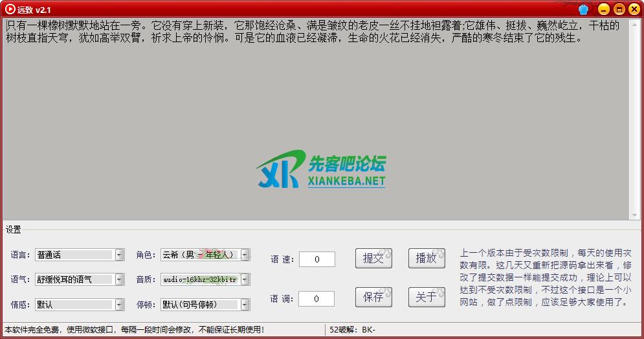Open the skin change shirt icon

584,9
